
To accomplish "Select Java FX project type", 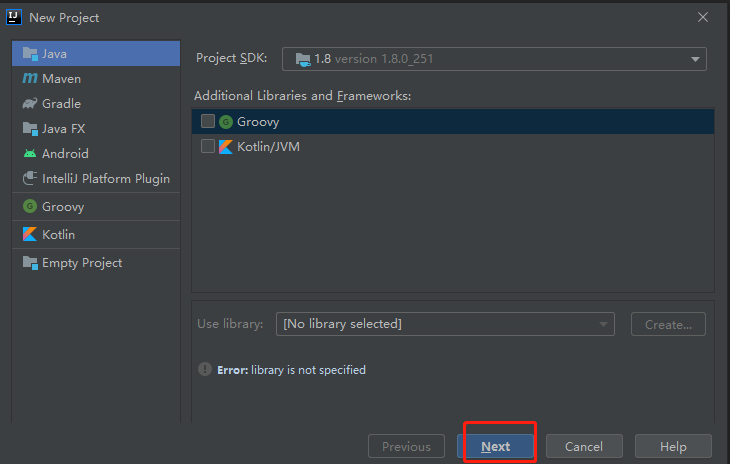I will (96, 128).
